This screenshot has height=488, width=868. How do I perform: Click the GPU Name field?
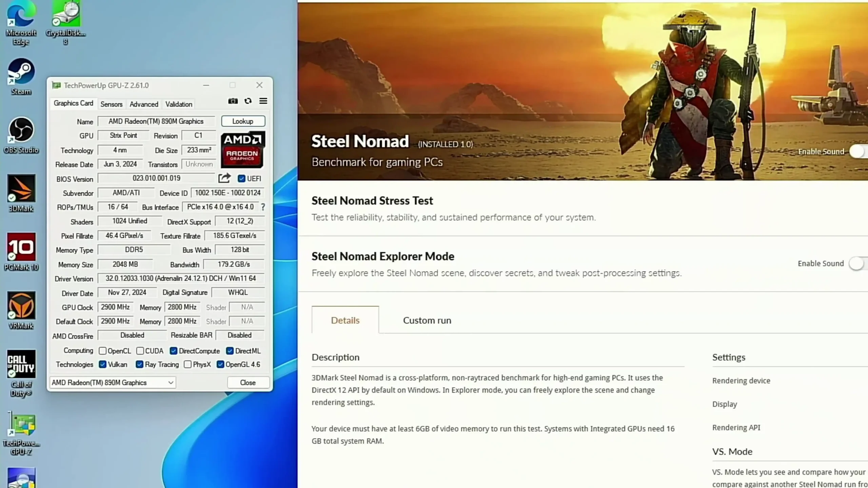156,121
